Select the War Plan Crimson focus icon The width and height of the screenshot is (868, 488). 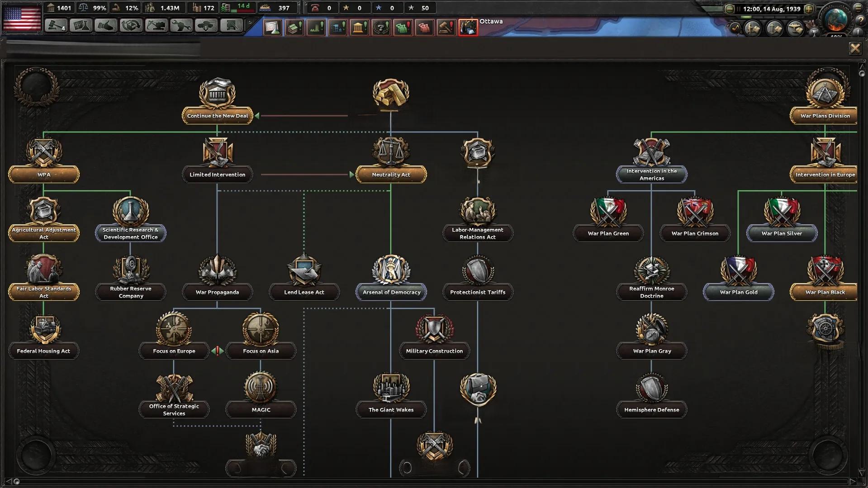(695, 212)
